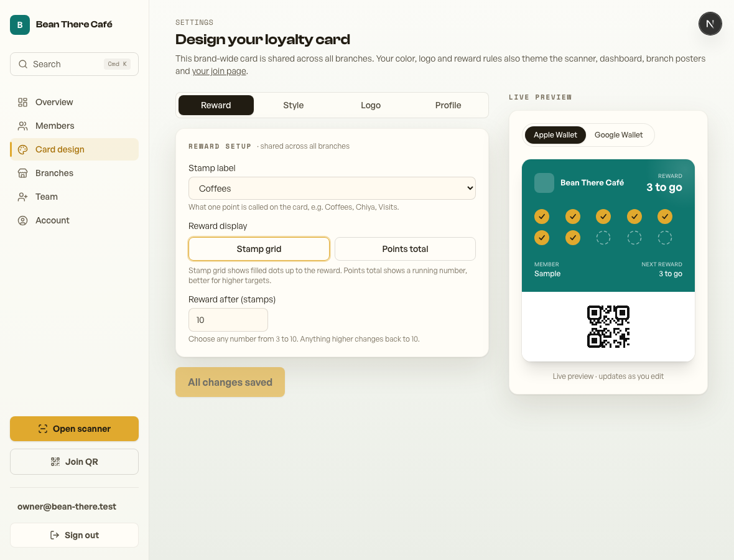Image resolution: width=734 pixels, height=560 pixels.
Task: Click the QR code in the card preview
Action: [608, 327]
